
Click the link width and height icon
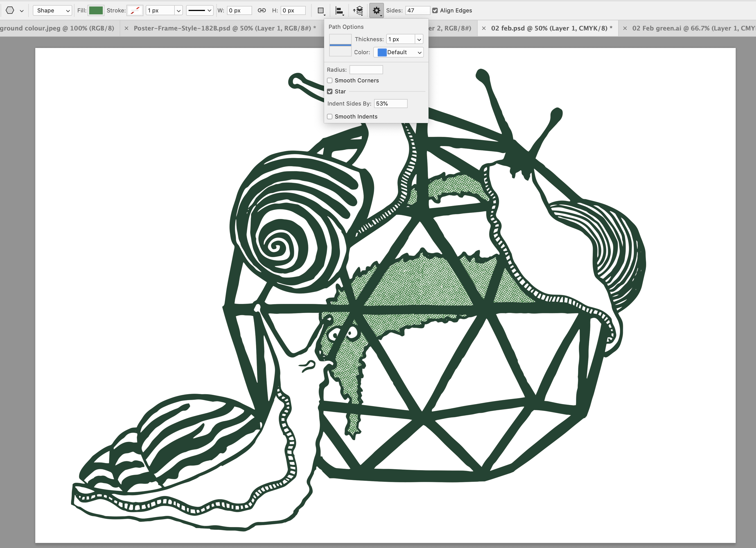(x=262, y=10)
